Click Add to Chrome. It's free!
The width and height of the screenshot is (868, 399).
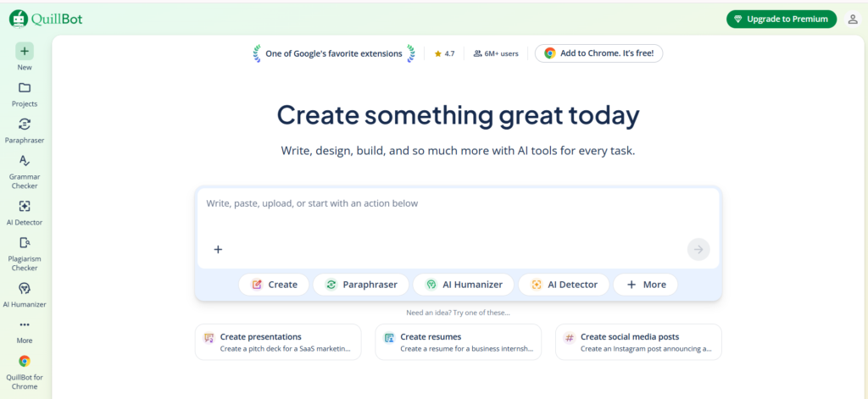click(x=598, y=53)
